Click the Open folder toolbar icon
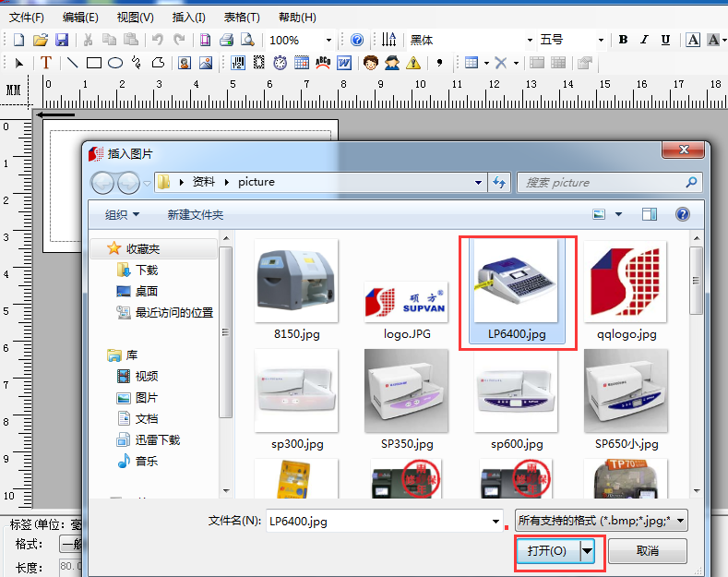Screen dimensions: 728x577 pyautogui.click(x=40, y=40)
